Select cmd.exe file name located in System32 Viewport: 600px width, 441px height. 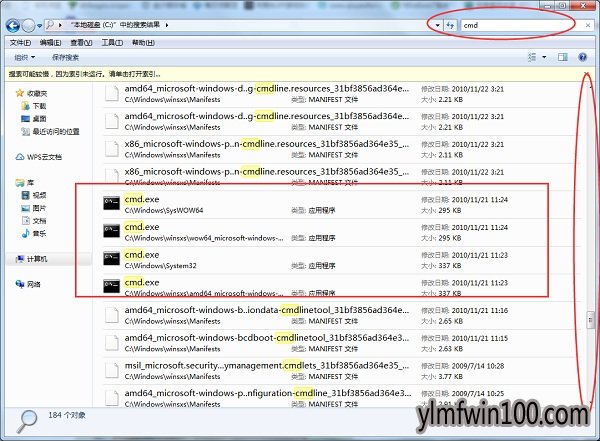point(142,255)
